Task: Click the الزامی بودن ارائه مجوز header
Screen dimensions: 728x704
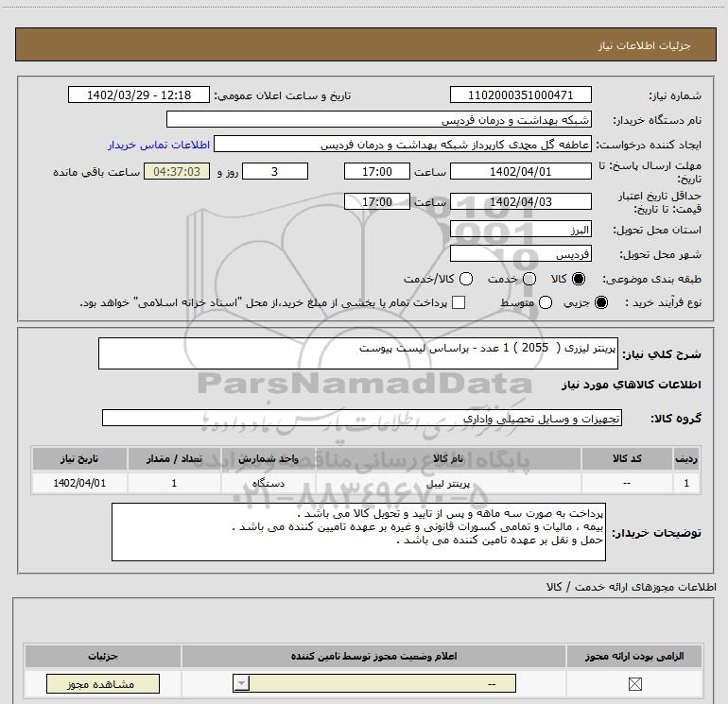Action: pyautogui.click(x=634, y=656)
